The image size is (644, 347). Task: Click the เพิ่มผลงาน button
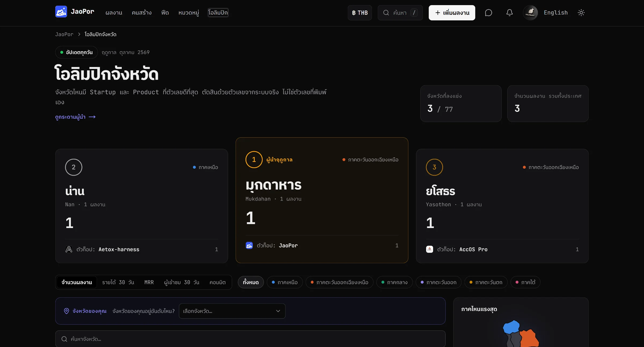coord(452,13)
